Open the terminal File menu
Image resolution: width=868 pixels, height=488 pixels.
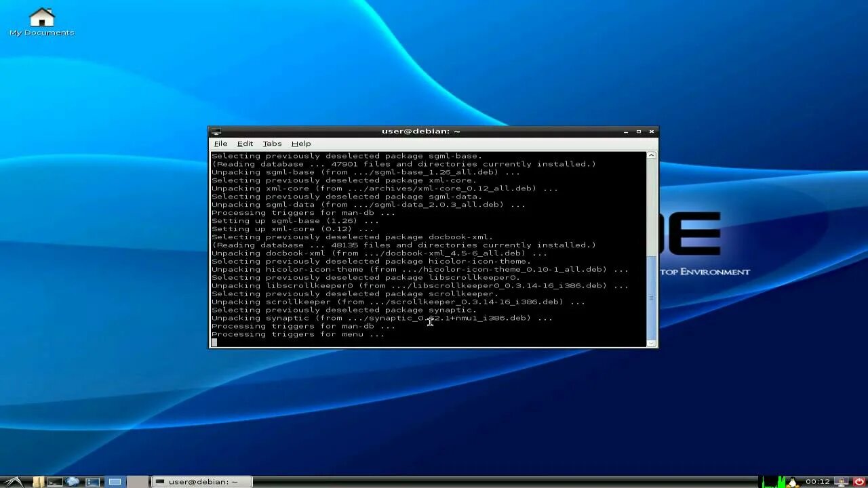point(221,144)
